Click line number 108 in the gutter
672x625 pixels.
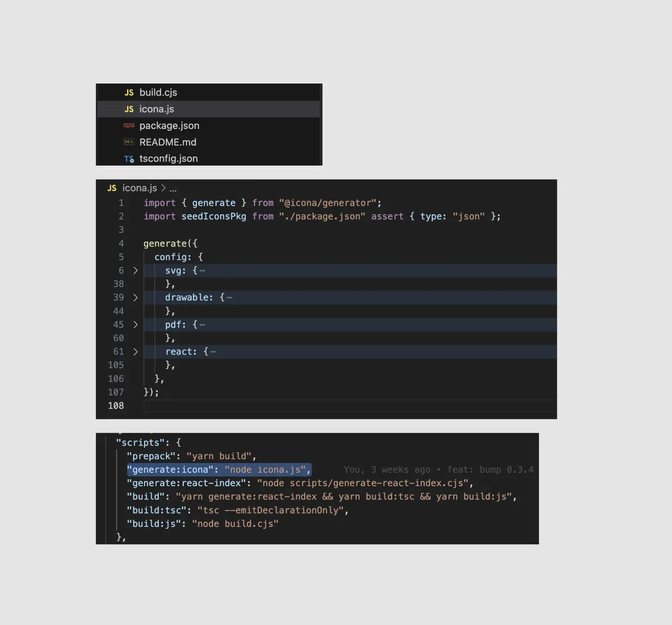(x=116, y=406)
